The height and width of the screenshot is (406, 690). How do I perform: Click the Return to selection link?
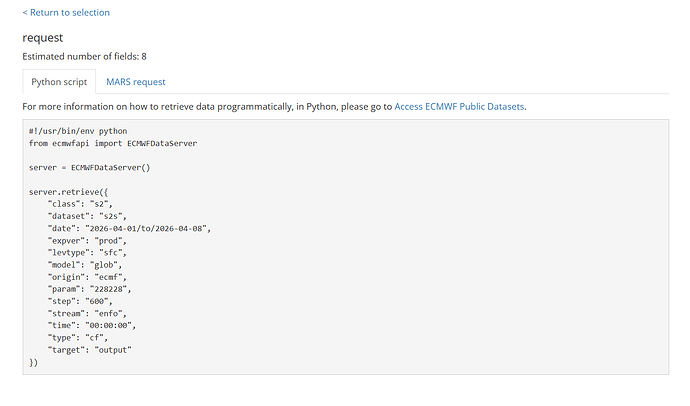point(66,13)
